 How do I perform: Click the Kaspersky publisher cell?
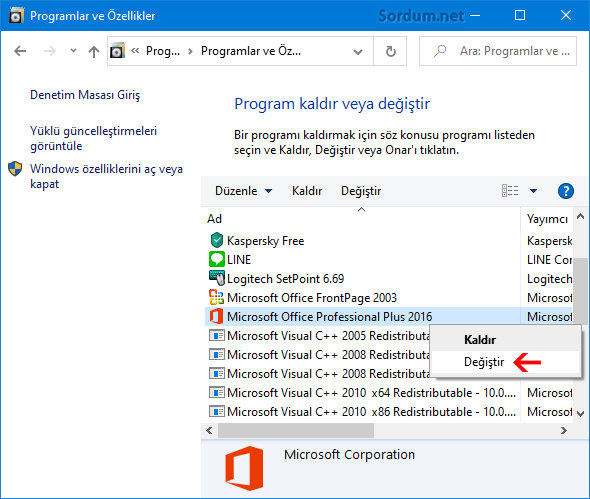click(x=549, y=240)
